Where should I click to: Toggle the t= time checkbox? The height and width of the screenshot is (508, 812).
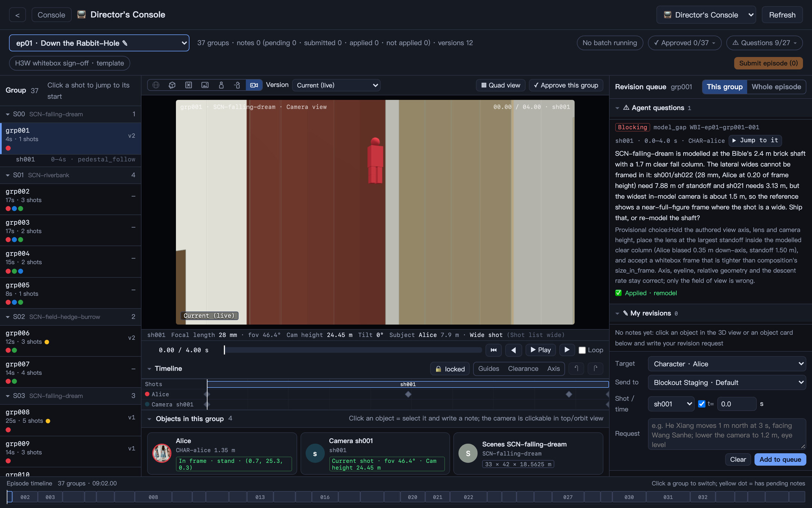(x=701, y=404)
